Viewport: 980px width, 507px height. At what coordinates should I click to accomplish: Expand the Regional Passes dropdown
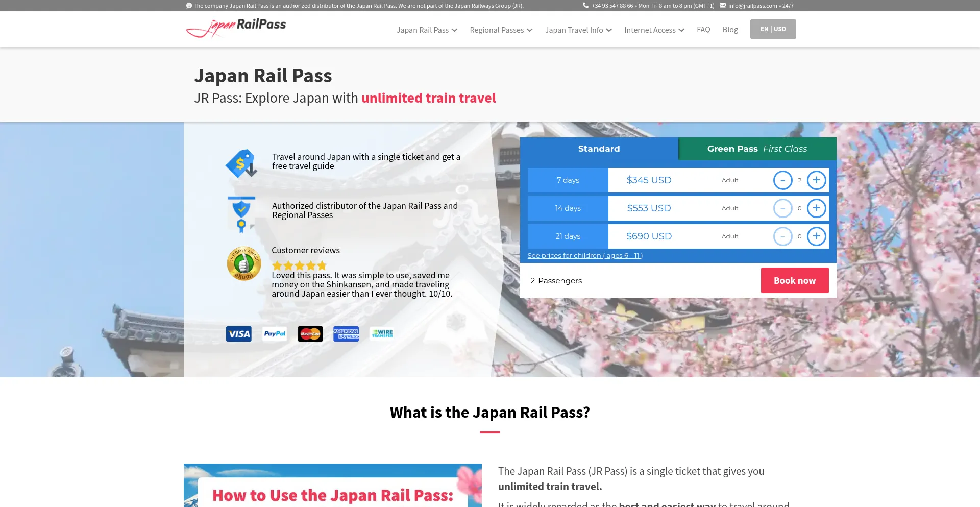click(x=501, y=30)
